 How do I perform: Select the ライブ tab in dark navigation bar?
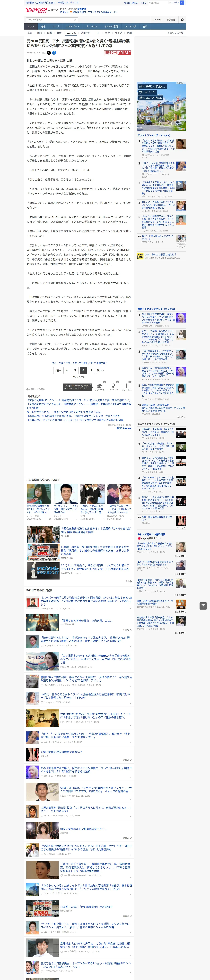coord(56,27)
